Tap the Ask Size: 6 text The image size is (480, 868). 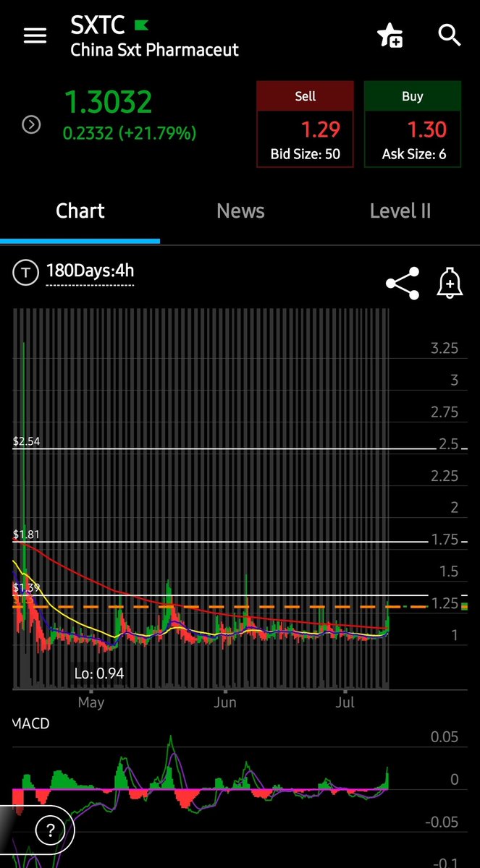414,154
